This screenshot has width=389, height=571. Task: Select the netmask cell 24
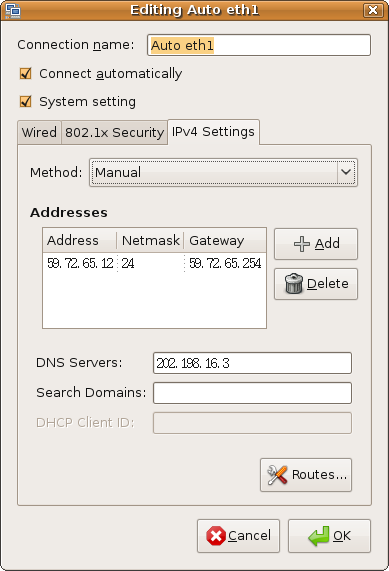[x=150, y=263]
